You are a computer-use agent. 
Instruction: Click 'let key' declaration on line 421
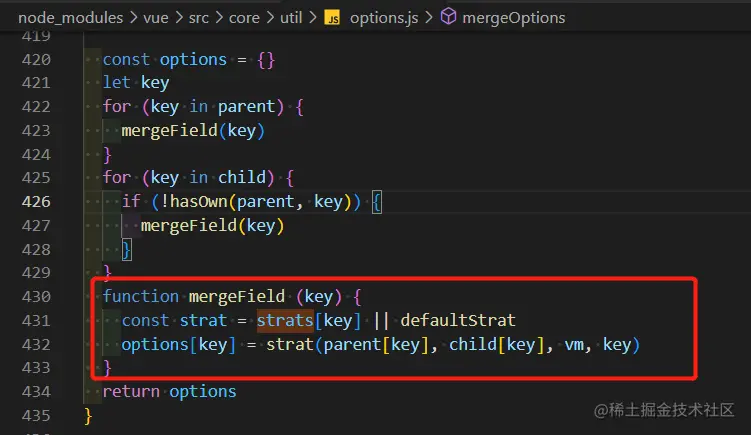point(135,83)
